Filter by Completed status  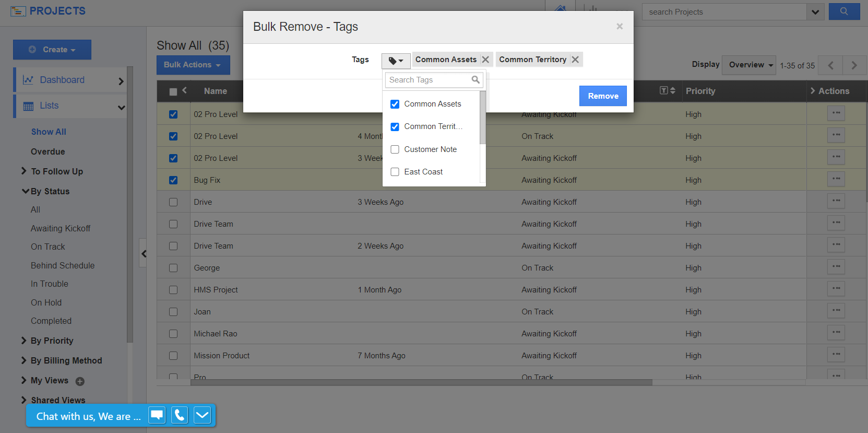(51, 321)
